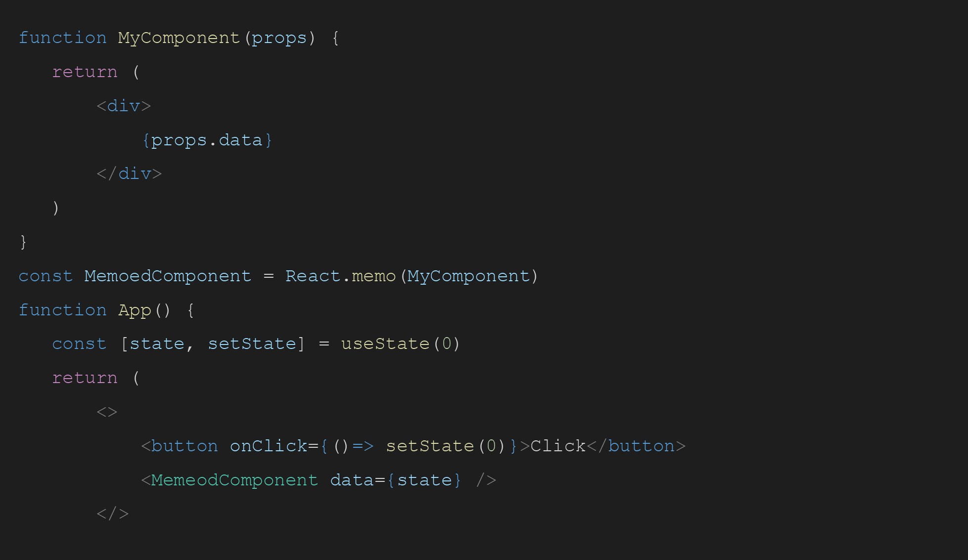Click the closing fragment tag
This screenshot has width=968, height=560.
tap(113, 514)
